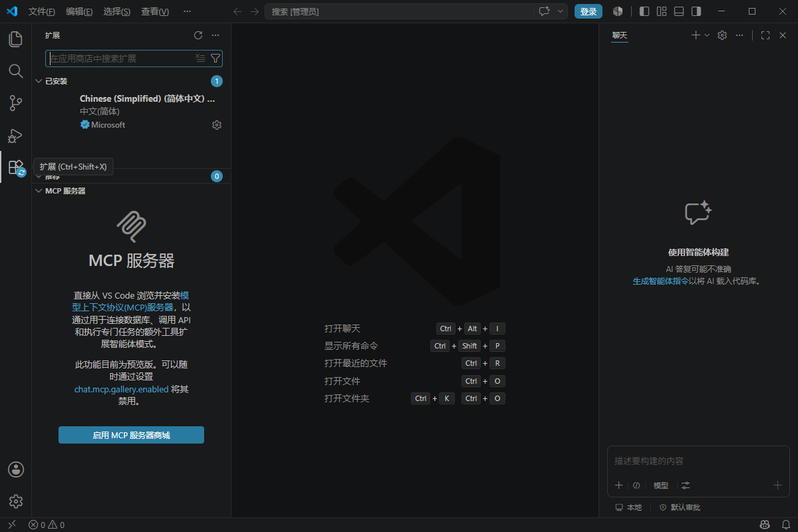Open new chat dropdown arrow
Viewport: 798px width, 532px height.
click(x=707, y=35)
